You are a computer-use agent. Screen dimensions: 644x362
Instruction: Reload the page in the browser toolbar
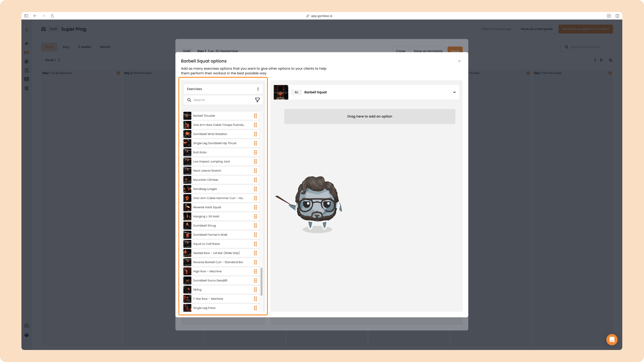53,16
